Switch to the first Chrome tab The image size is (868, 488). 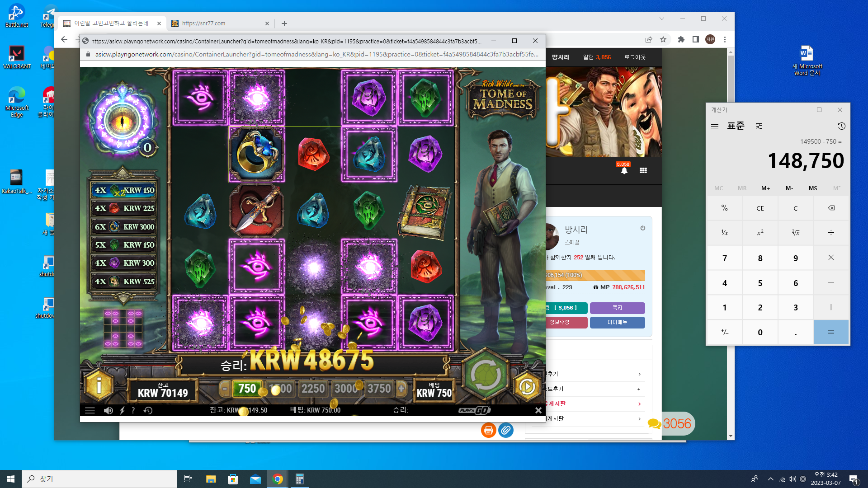112,23
